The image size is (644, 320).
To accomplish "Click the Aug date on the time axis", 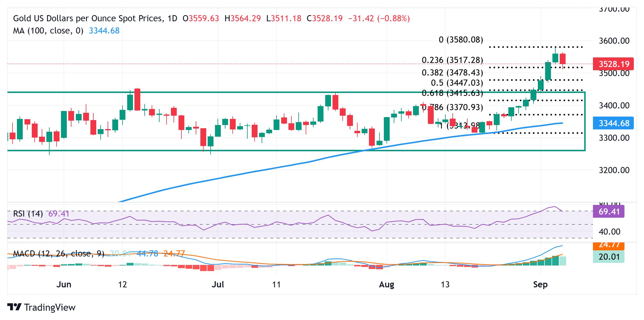I will click(x=386, y=284).
